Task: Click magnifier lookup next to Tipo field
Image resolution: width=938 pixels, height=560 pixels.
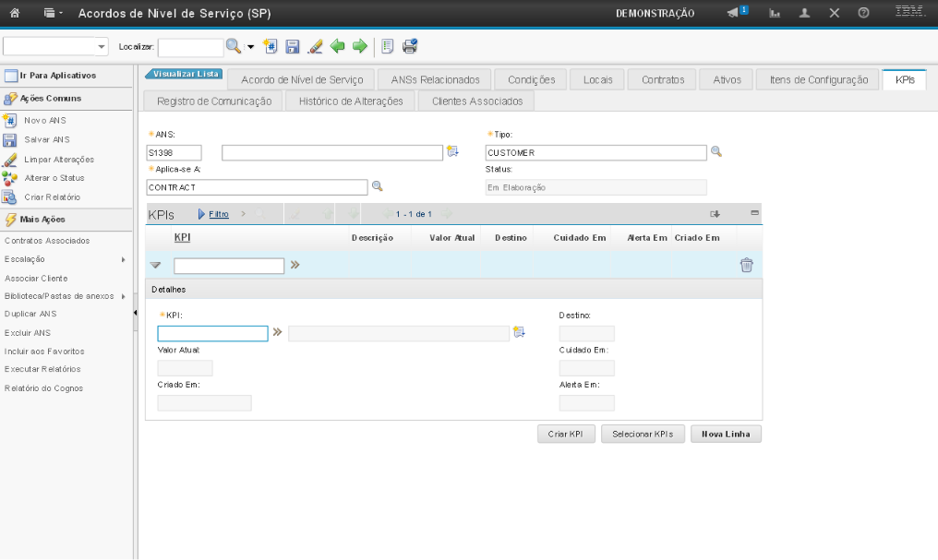Action: coord(716,152)
